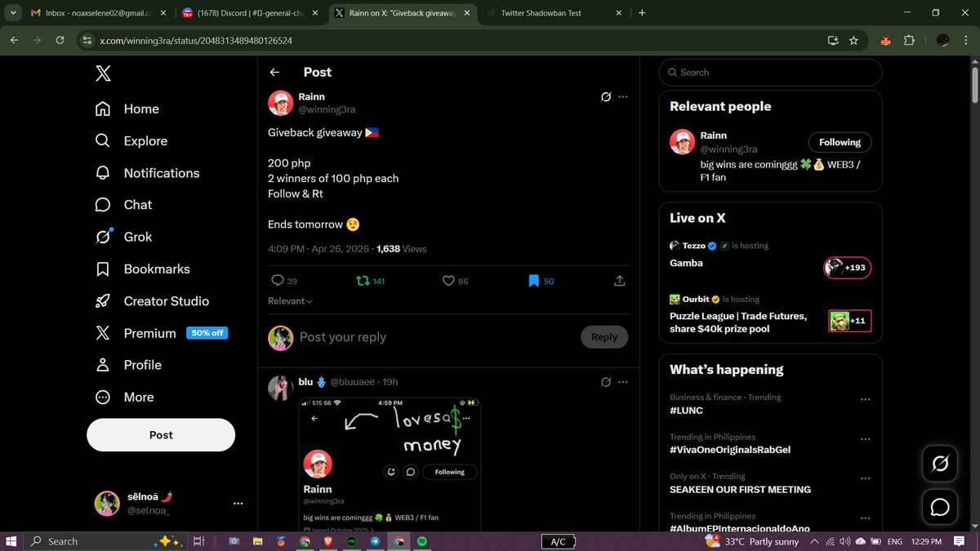Click Grok icon on blu's reply
This screenshot has width=980, height=551.
point(606,382)
